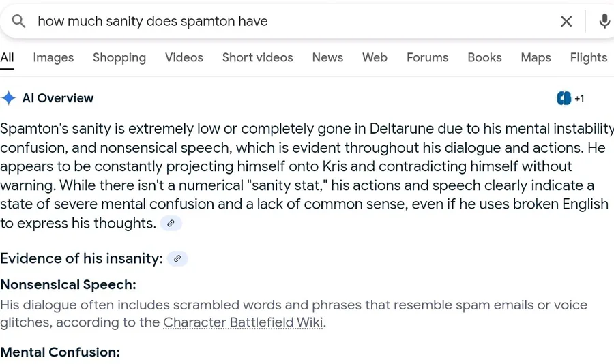Open the Shopping tab
Image resolution: width=614 pixels, height=364 pixels.
119,57
